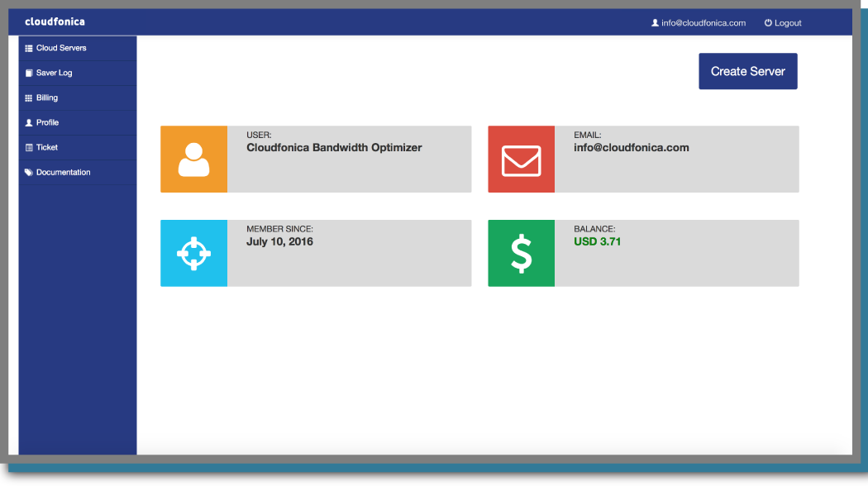Select the email value in the EMAIL card

pos(631,148)
